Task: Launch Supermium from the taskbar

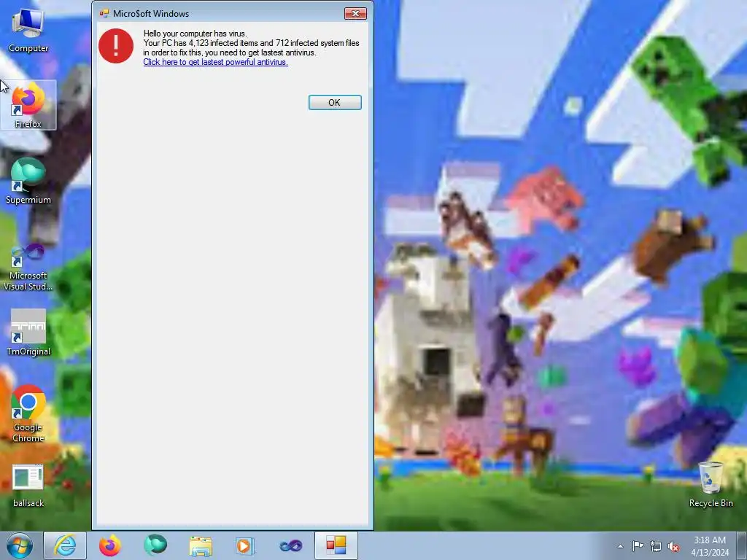Action: tap(155, 545)
